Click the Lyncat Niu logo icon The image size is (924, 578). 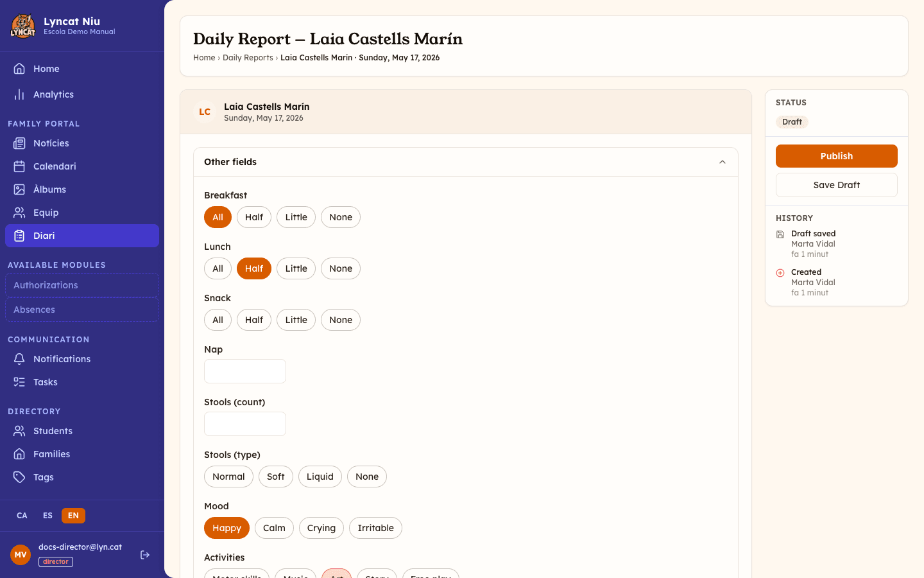23,26
